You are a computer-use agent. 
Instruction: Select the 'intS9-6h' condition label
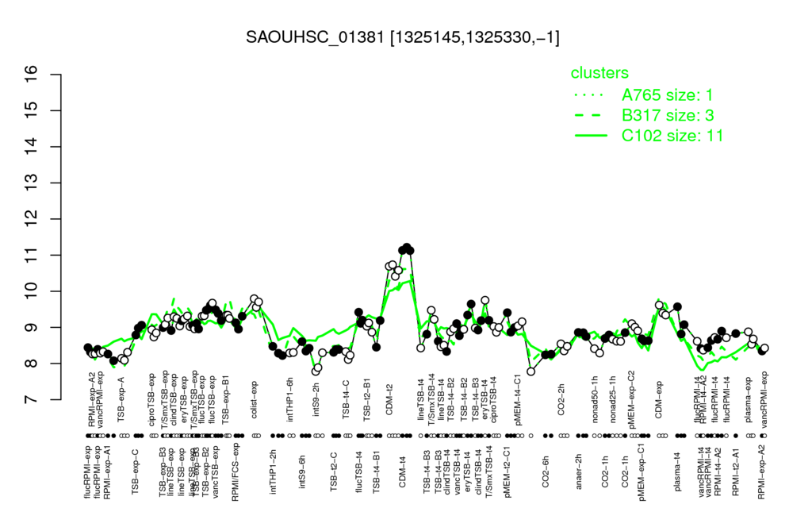coord(302,471)
